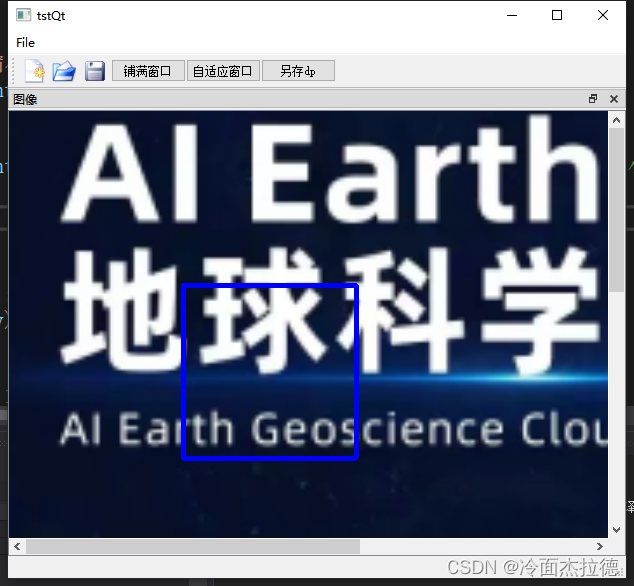Minimize the tstQt window
Image resolution: width=634 pixels, height=586 pixels.
tap(512, 15)
